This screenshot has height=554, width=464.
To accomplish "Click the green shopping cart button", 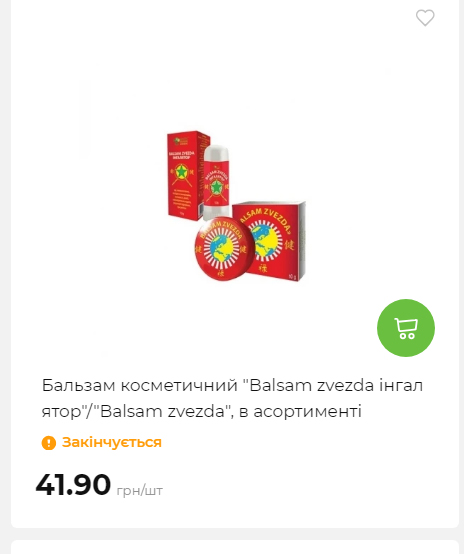I will [406, 328].
